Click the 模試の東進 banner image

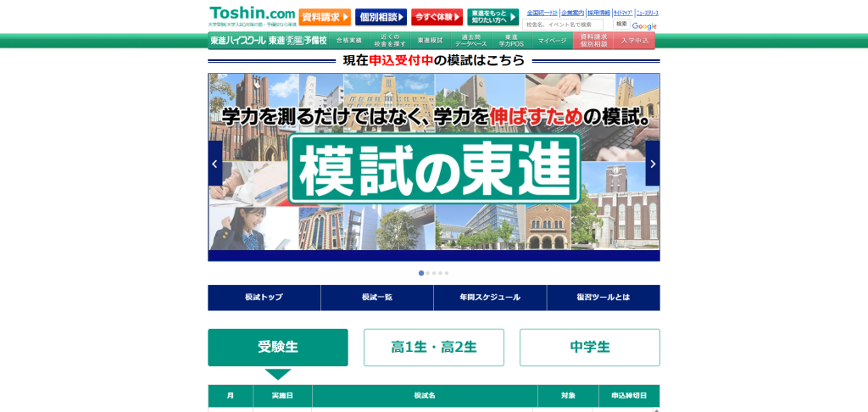click(x=434, y=169)
